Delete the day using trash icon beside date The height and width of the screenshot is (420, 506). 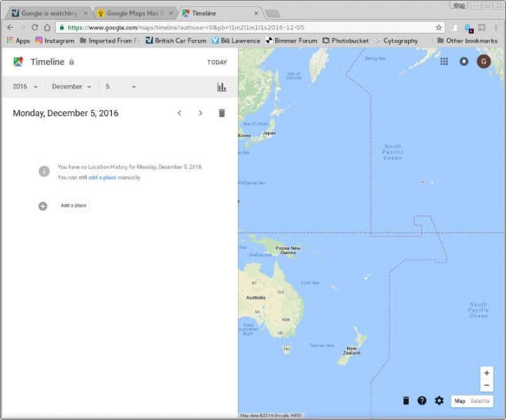coord(221,113)
